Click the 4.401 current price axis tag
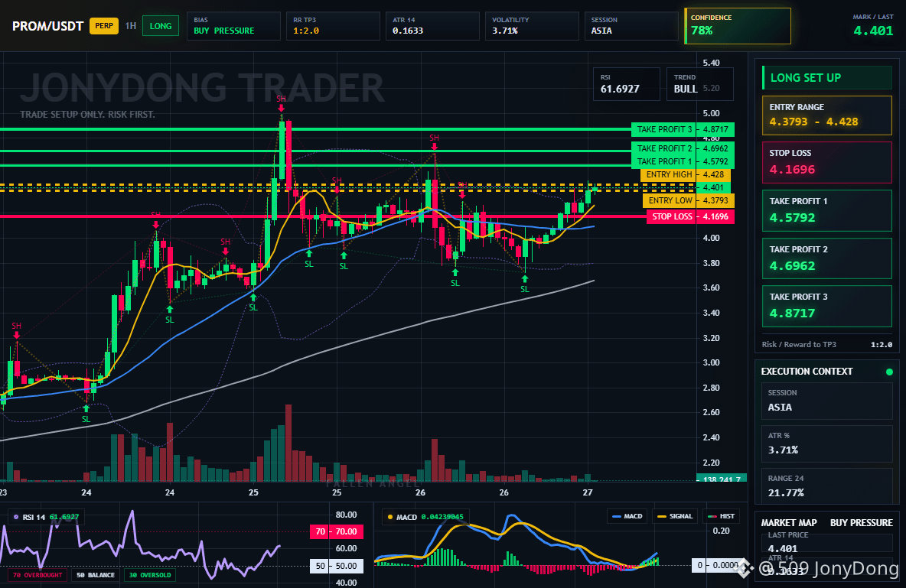 pos(714,188)
